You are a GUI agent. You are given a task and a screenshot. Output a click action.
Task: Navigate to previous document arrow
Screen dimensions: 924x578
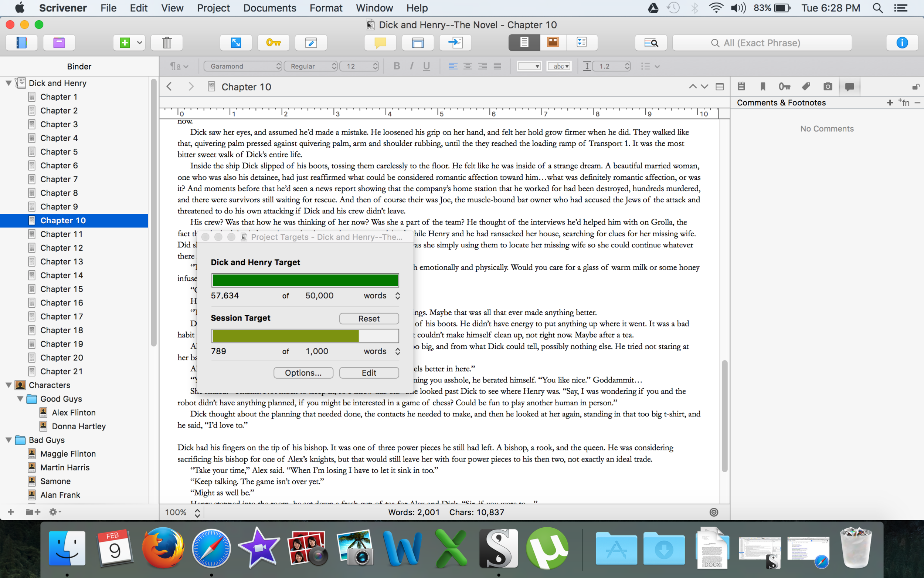click(693, 87)
